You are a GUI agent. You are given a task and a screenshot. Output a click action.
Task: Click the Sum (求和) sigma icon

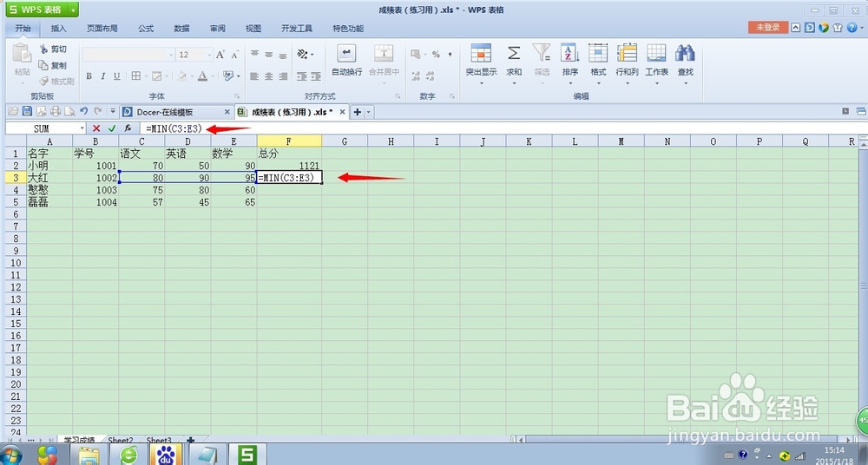click(x=514, y=53)
